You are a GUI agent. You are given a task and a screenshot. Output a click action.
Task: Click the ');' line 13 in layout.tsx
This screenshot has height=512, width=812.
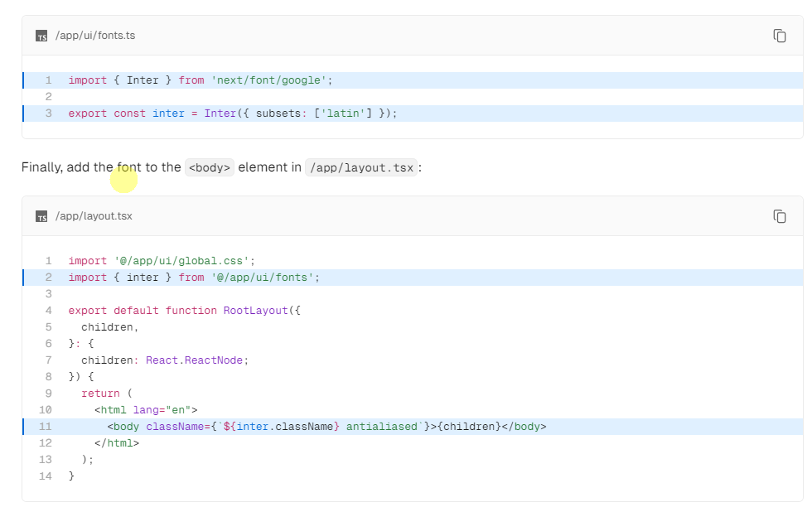pos(88,460)
